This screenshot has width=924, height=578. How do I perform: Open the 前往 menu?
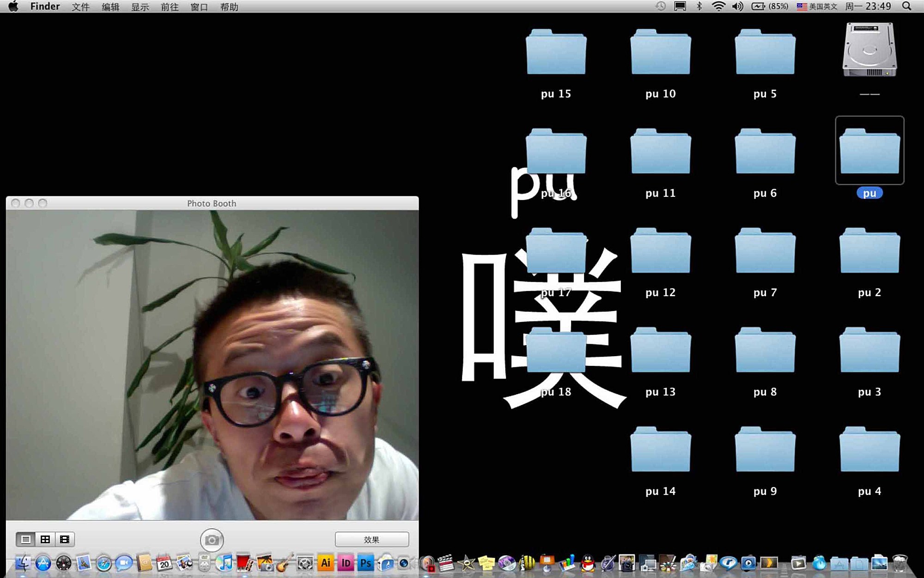pos(169,7)
